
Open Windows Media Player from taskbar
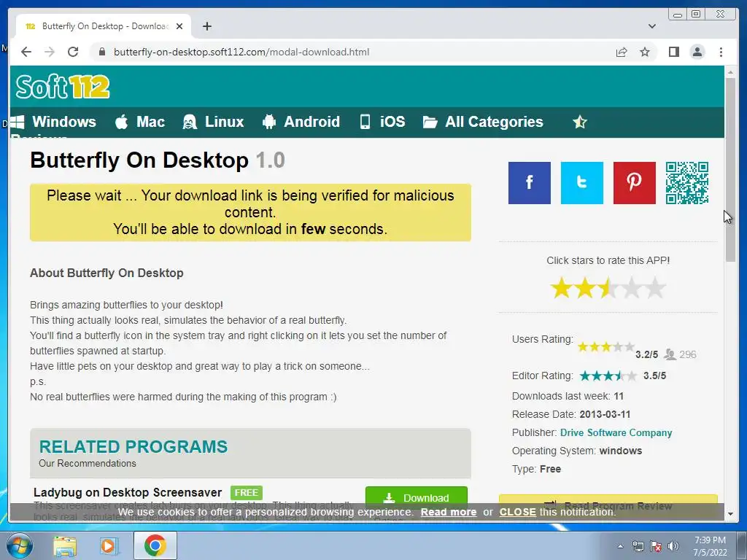pyautogui.click(x=109, y=545)
